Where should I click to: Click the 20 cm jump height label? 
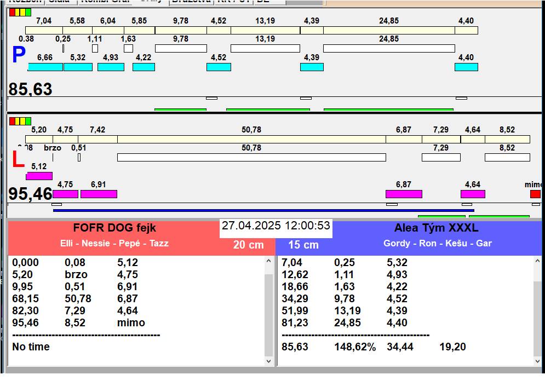tap(248, 245)
